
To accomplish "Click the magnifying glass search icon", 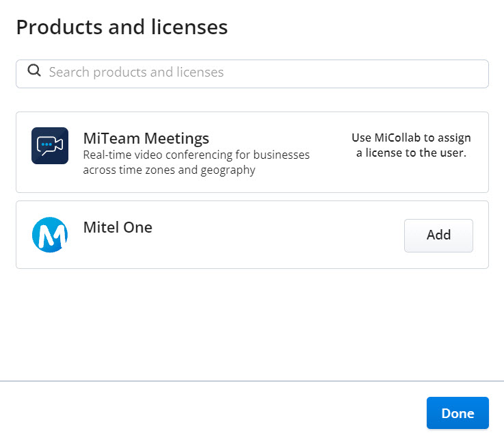I will (x=34, y=70).
